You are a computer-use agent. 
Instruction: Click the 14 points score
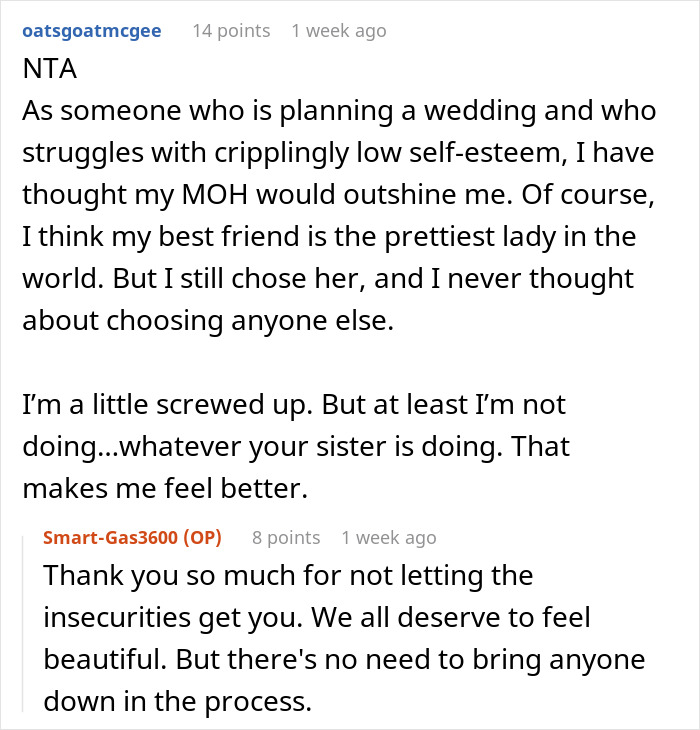[231, 31]
